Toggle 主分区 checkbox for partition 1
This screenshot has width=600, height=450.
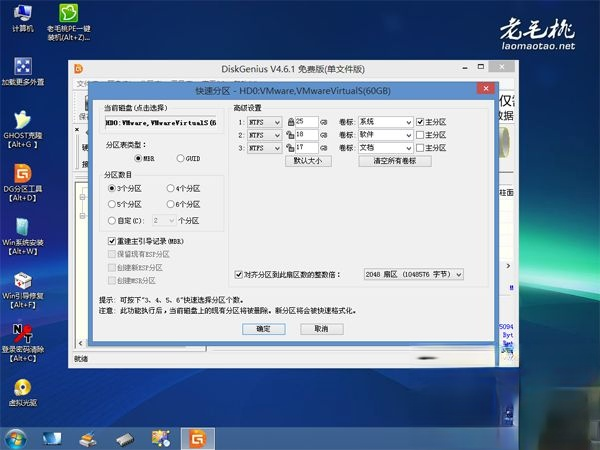coord(420,122)
